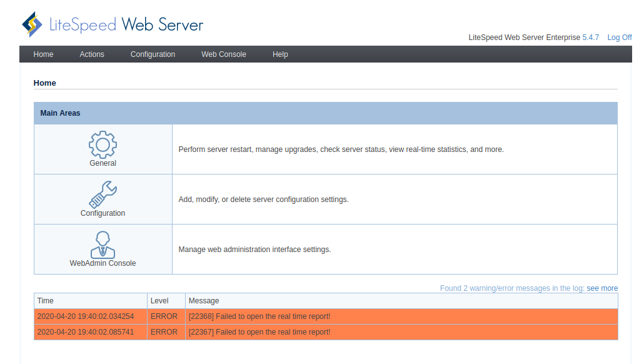
Task: Open the Web Console menu
Action: 223,54
